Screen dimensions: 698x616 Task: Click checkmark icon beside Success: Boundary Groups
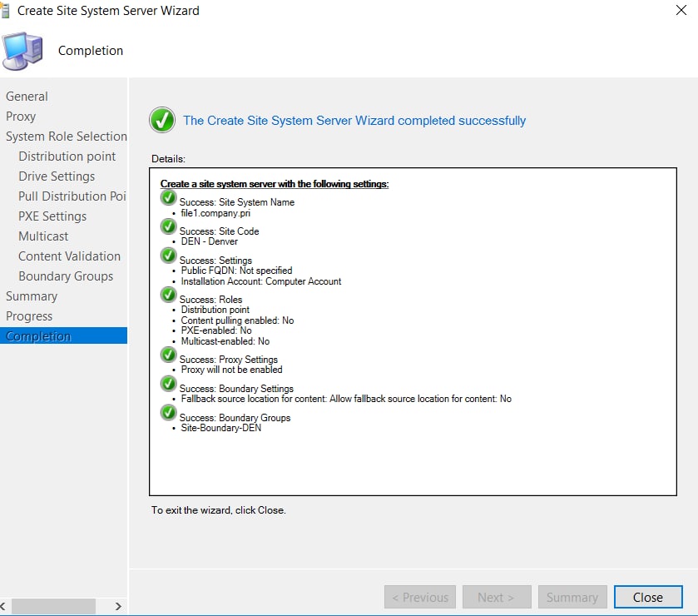tap(168, 412)
